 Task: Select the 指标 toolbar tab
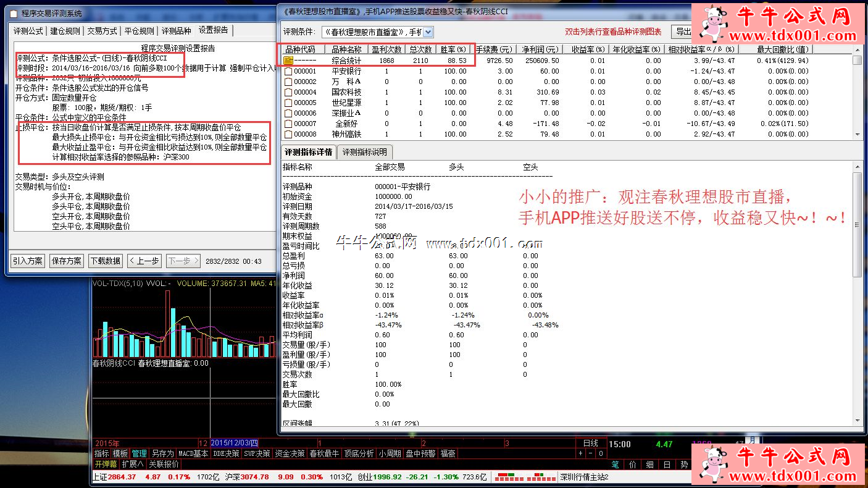(101, 453)
